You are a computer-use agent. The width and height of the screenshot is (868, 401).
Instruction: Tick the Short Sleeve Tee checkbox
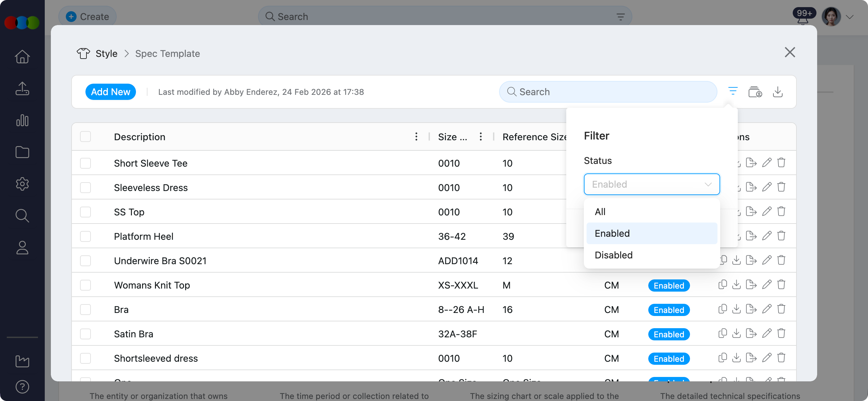click(x=85, y=163)
